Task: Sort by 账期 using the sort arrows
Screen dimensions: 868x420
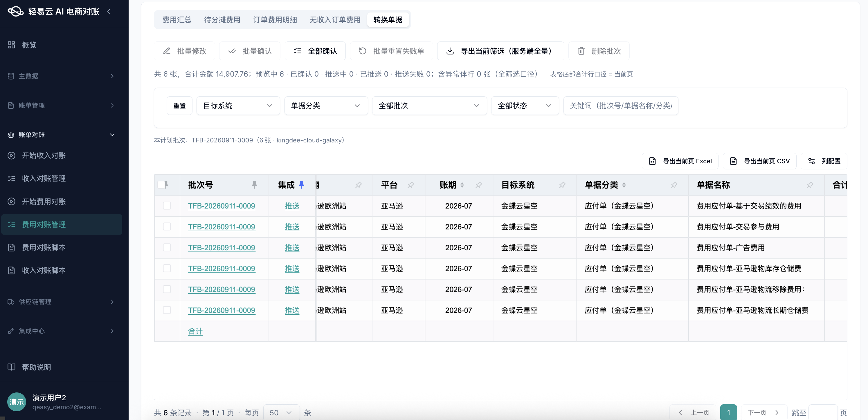Action: (462, 185)
